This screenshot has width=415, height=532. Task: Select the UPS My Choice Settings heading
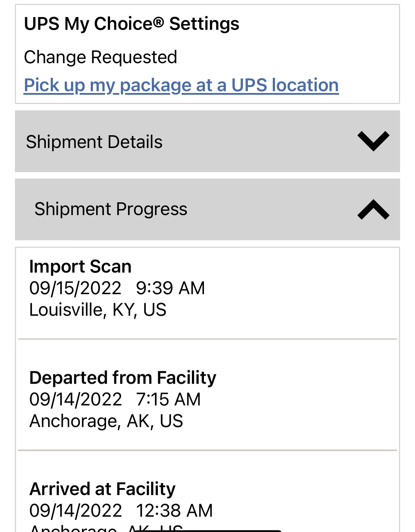coord(131,24)
